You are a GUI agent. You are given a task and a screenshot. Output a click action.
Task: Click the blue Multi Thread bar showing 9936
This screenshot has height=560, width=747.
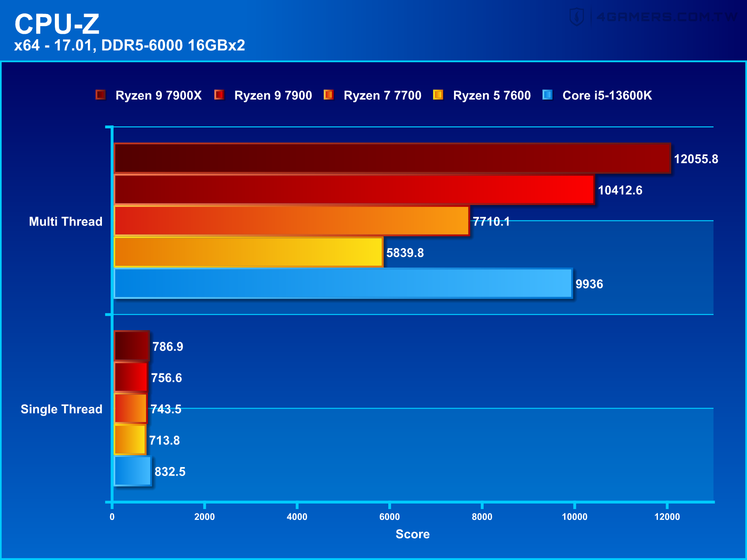tap(343, 283)
